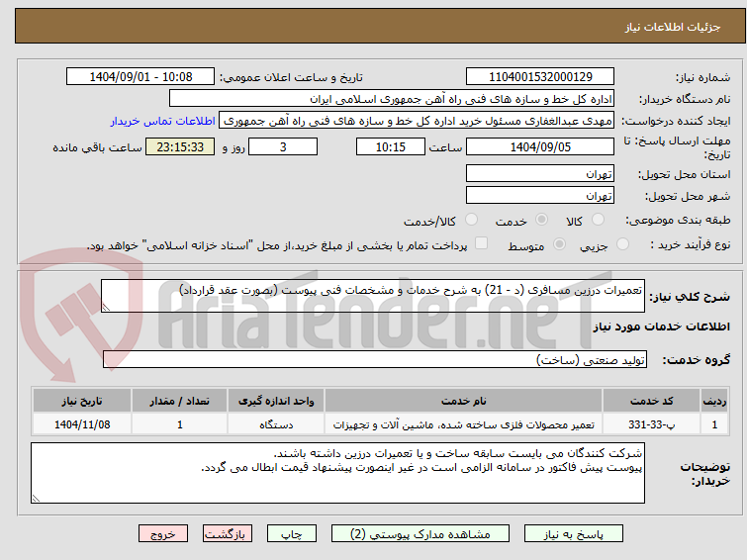The height and width of the screenshot is (560, 747).
Task: Click need date cell 1404/11/08
Action: [x=82, y=424]
